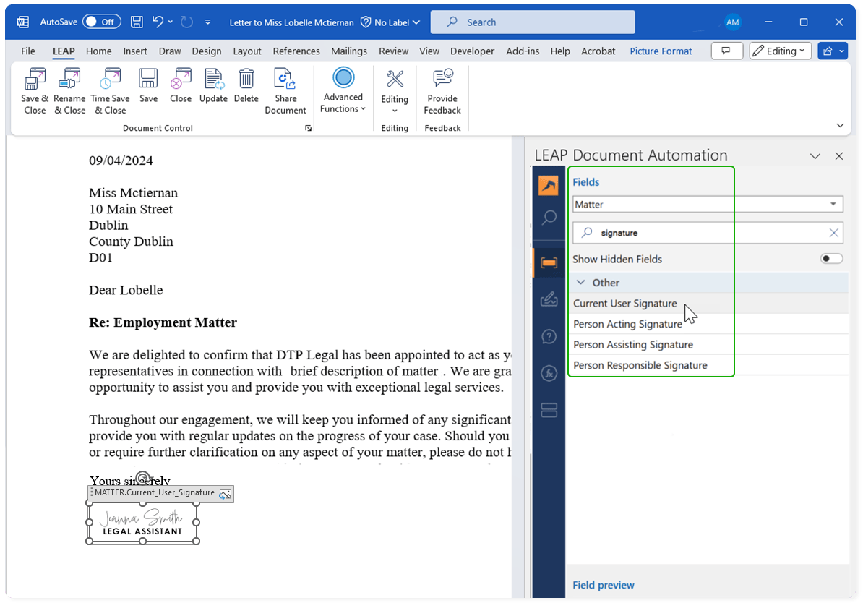Click the Share Document icon
This screenshot has height=616, width=863.
[285, 91]
